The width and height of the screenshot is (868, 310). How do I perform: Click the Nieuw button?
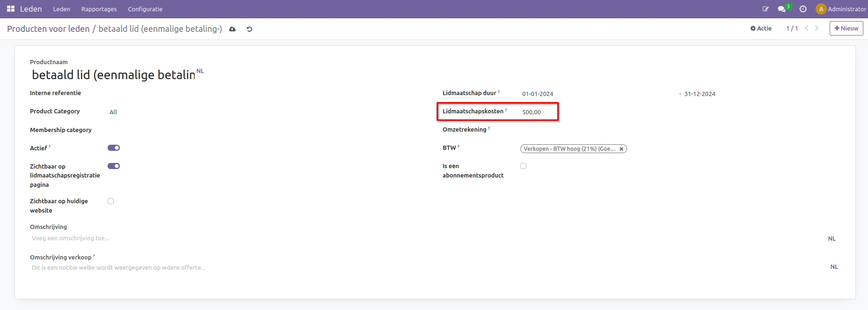point(846,28)
